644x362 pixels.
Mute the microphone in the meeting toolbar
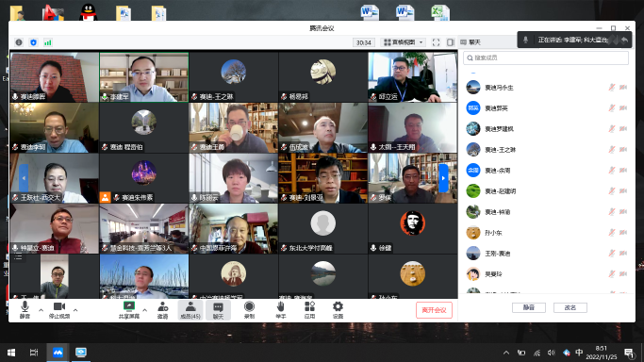pos(25,310)
